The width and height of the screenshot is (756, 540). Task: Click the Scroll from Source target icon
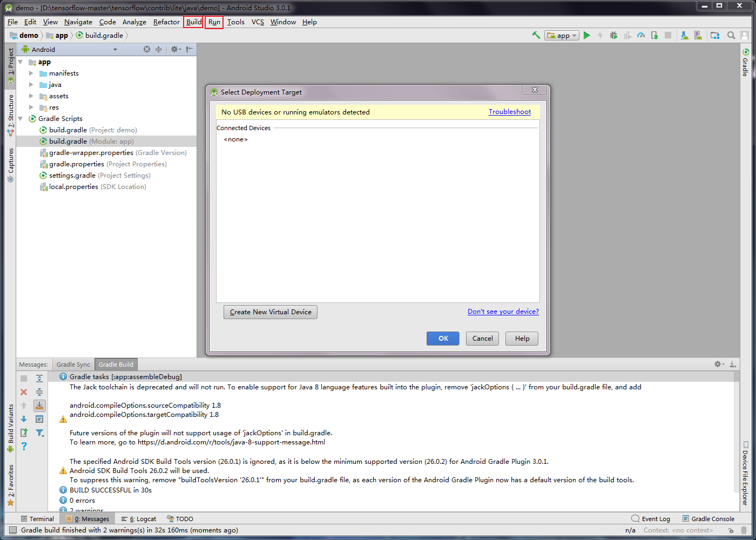(x=147, y=49)
